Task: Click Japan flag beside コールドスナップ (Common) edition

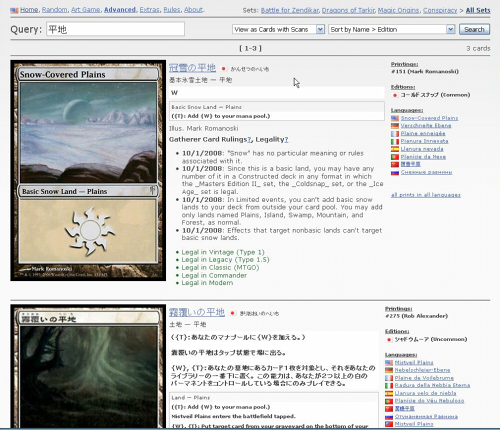Action: click(x=395, y=95)
